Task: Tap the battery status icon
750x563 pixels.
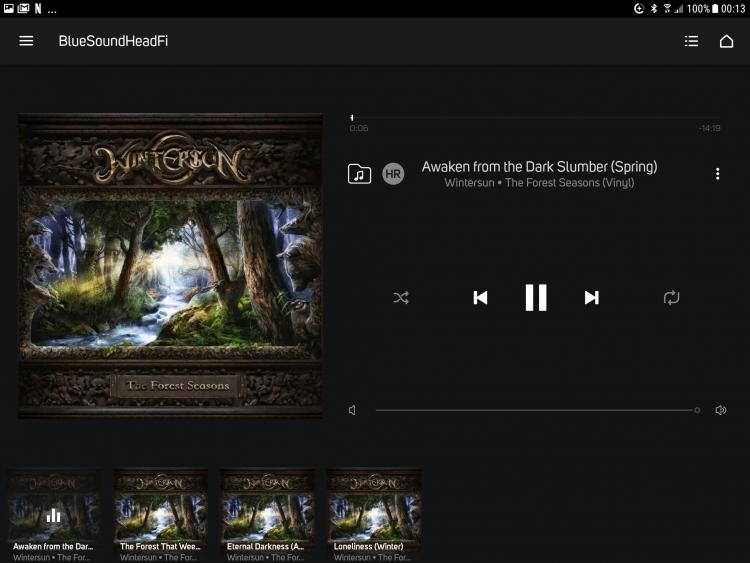Action: click(x=715, y=9)
